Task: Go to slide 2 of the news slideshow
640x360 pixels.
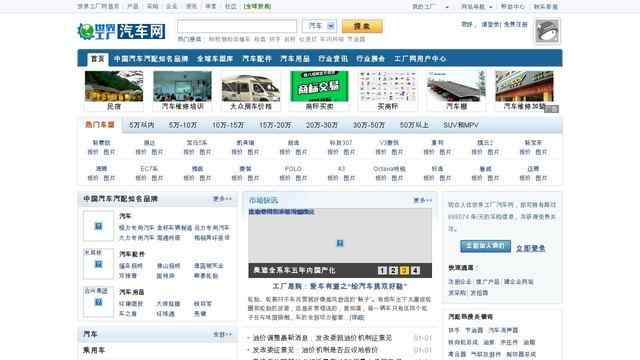Action: point(393,270)
